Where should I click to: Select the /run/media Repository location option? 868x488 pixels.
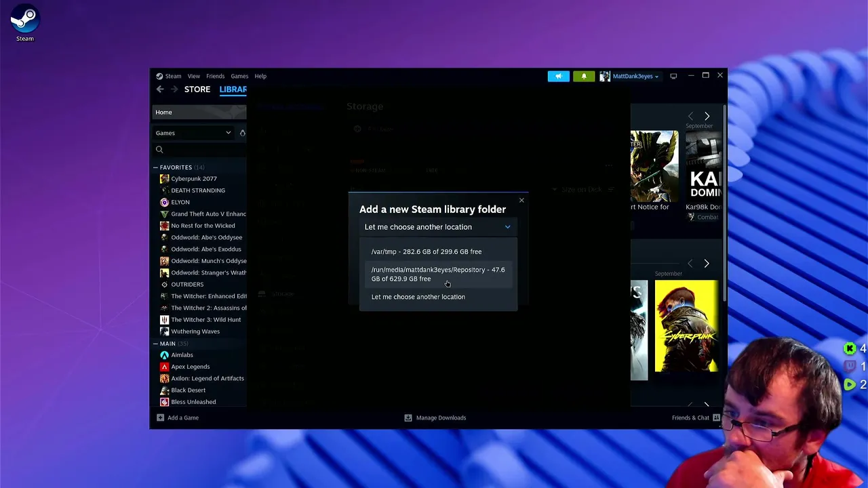(438, 274)
